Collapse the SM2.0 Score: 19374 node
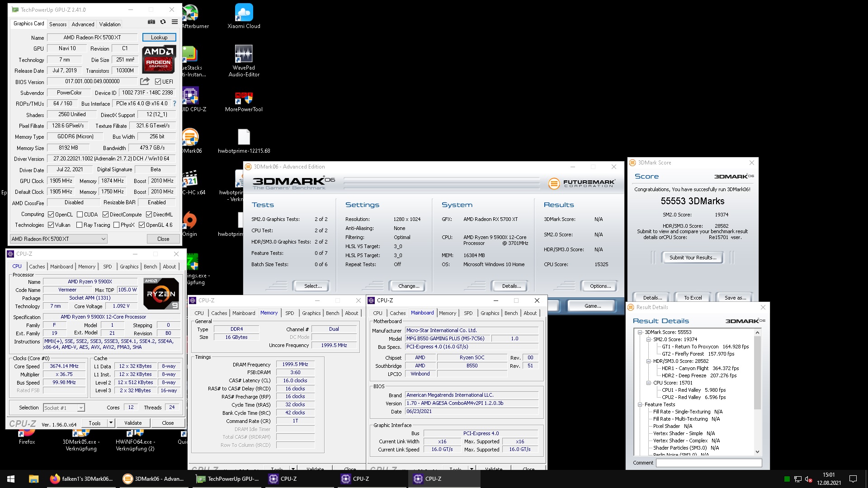The image size is (868, 488). (x=648, y=339)
